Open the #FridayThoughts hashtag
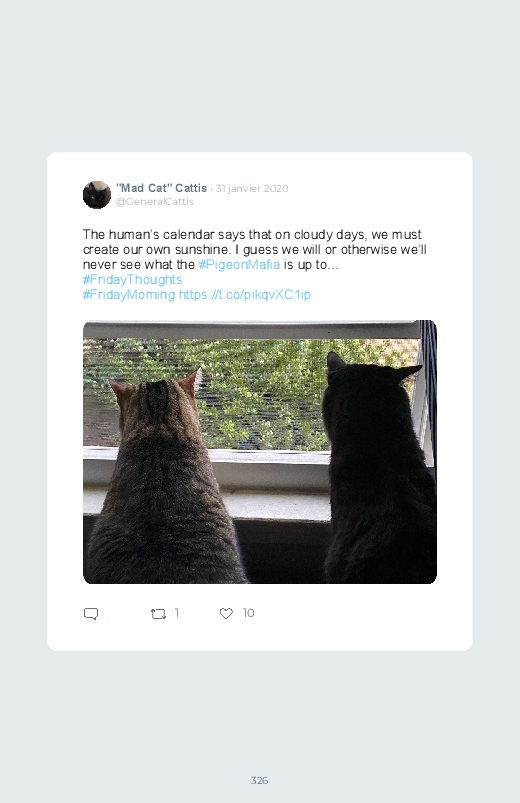Screen dimensions: 520x803 (x=132, y=280)
